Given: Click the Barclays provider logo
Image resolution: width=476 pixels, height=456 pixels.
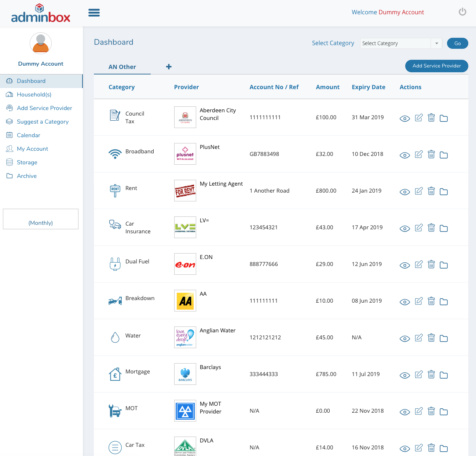Looking at the screenshot, I should pos(185,374).
